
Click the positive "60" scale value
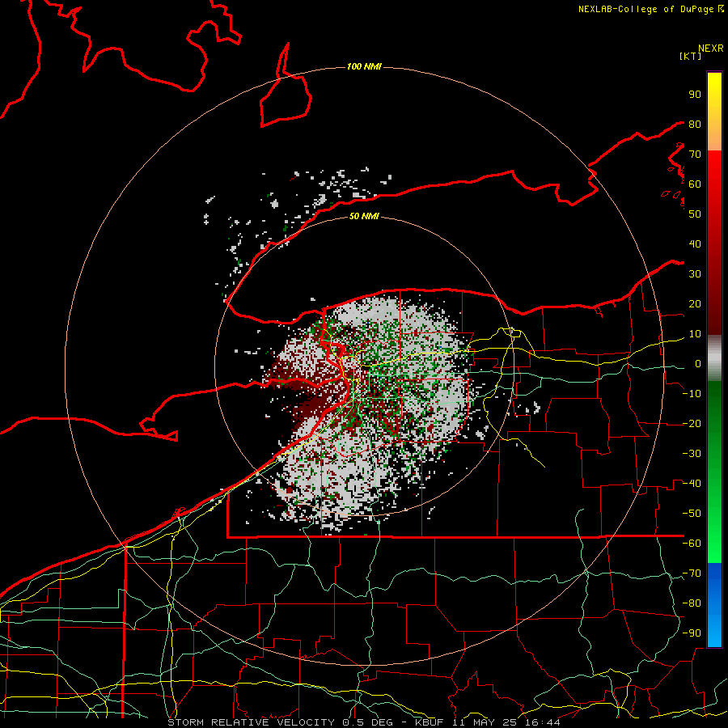tap(695, 184)
